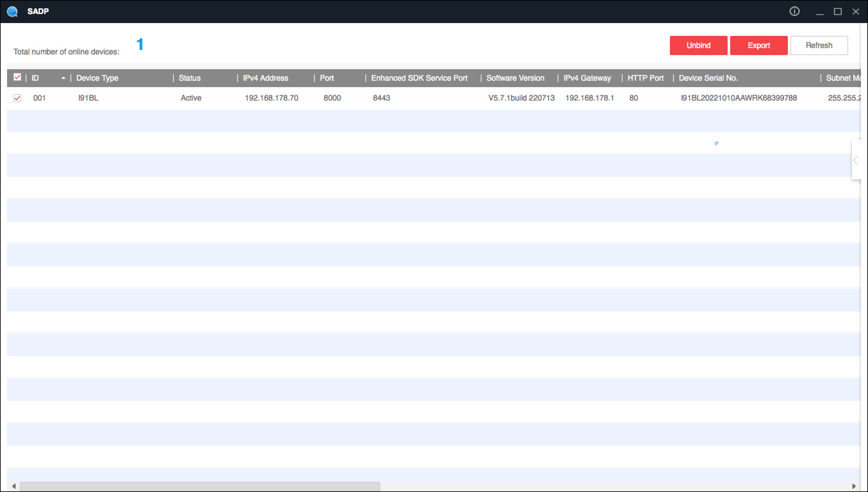Viewport: 868px width, 492px height.
Task: Click the Unbind button
Action: pos(698,45)
